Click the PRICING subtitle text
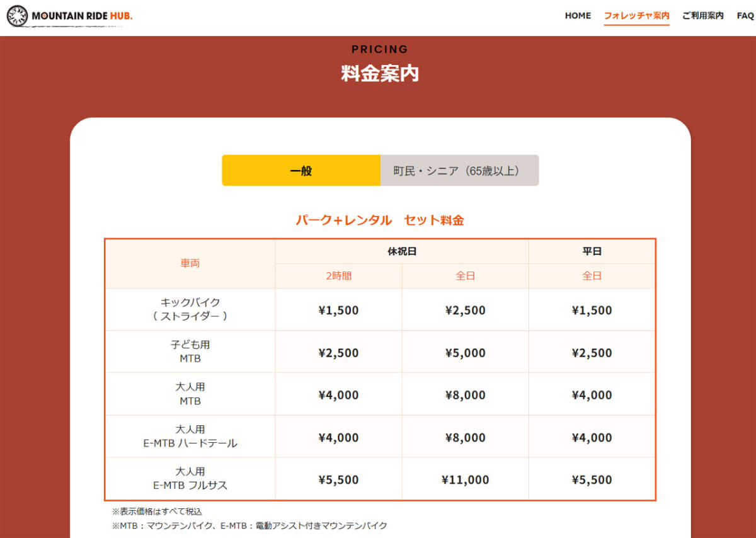Screen dimensions: 756x538 click(x=380, y=49)
